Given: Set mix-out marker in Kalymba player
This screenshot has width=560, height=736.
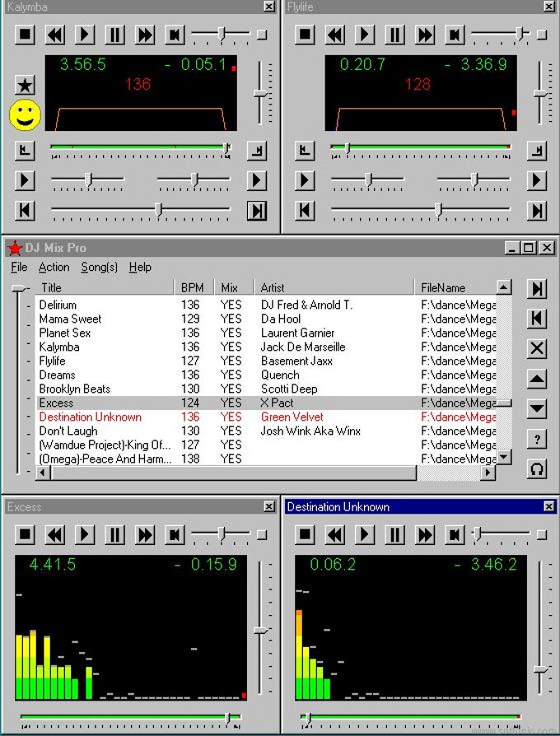Looking at the screenshot, I should pos(257,151).
